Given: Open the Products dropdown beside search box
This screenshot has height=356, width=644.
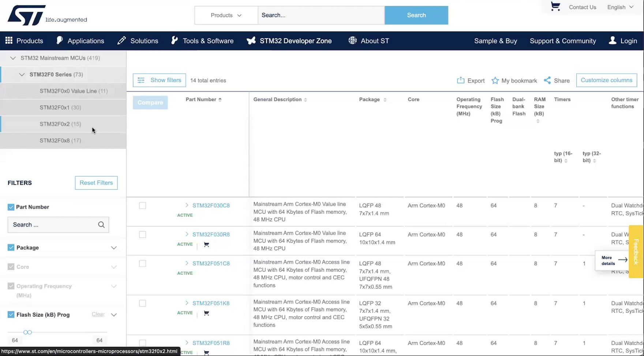Looking at the screenshot, I should (226, 15).
